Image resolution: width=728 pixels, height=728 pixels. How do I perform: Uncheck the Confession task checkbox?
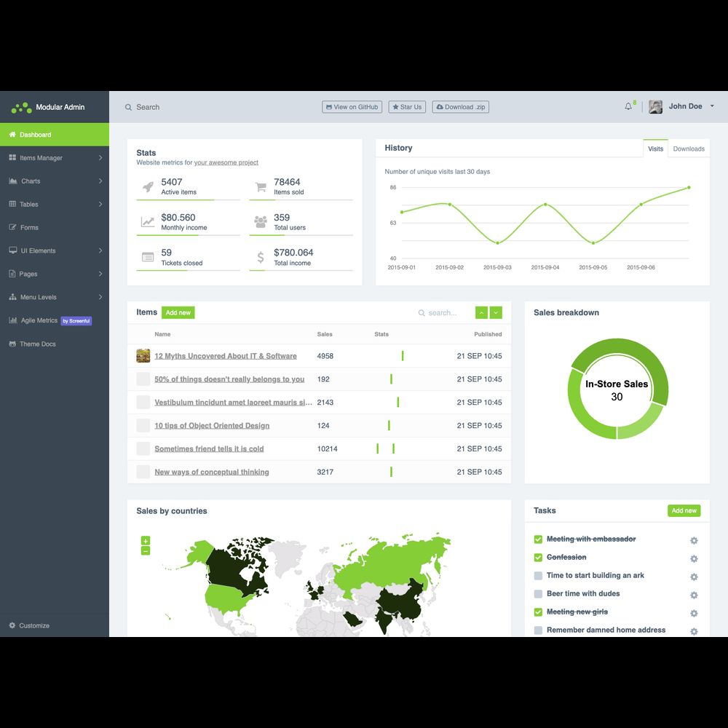538,558
